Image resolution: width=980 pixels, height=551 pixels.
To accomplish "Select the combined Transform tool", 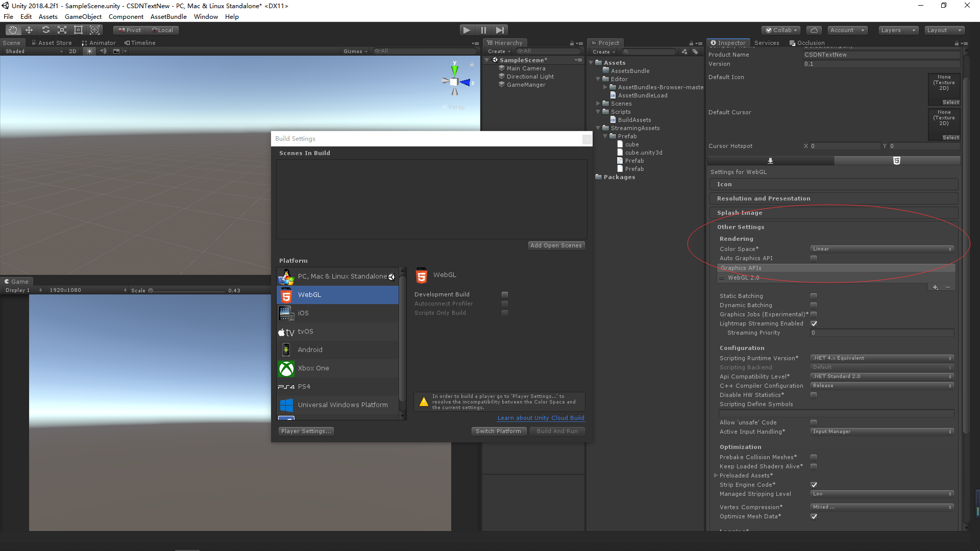I will point(94,30).
